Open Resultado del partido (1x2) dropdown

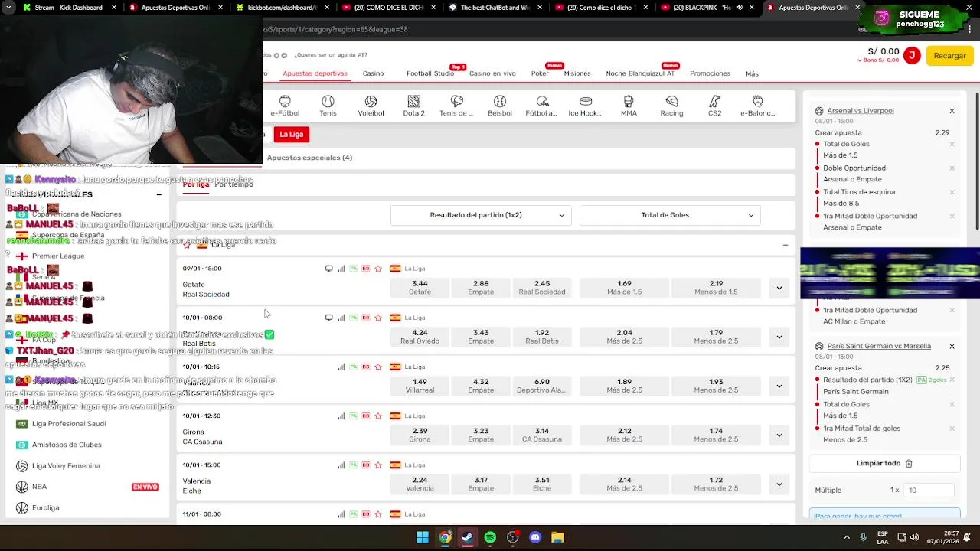(480, 215)
